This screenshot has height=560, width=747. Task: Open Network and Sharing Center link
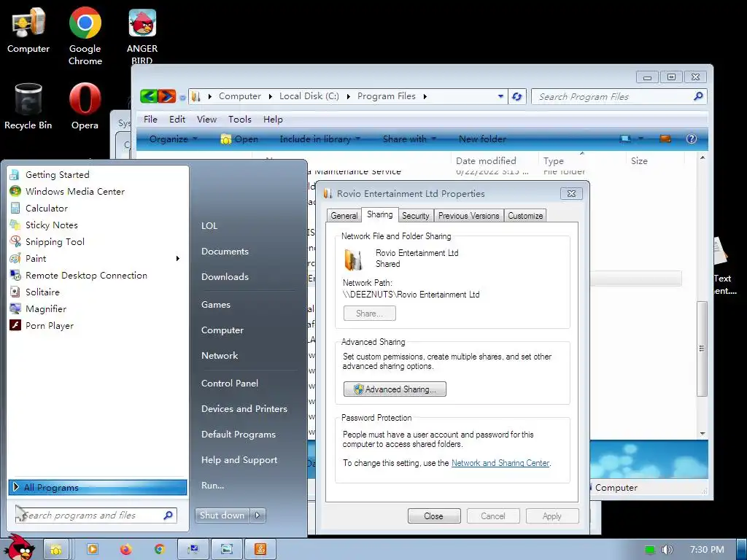[500, 463]
